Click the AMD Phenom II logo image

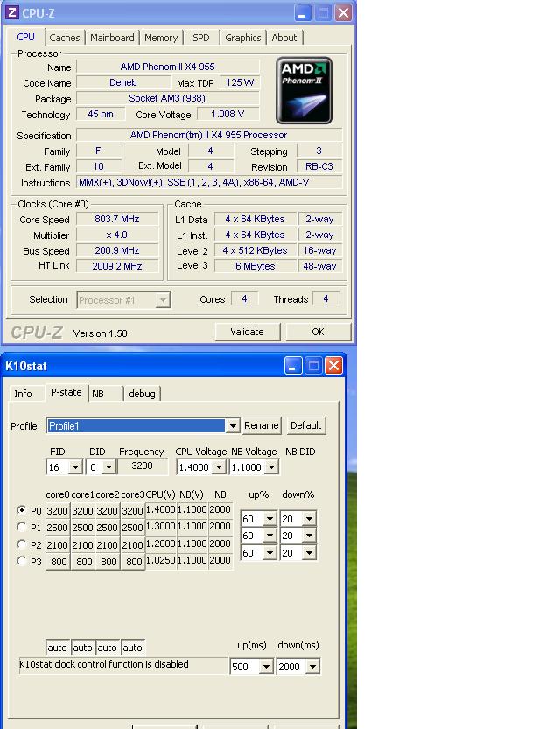[x=304, y=91]
